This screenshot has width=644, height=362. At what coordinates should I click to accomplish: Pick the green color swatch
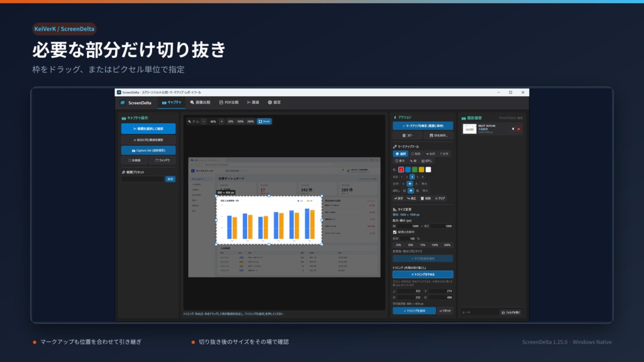coord(415,170)
